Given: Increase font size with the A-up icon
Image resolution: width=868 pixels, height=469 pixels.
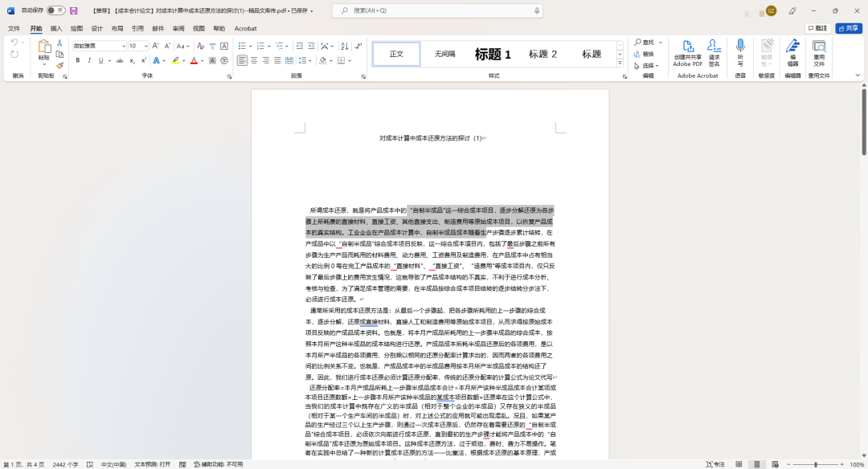Looking at the screenshot, I should coord(156,46).
